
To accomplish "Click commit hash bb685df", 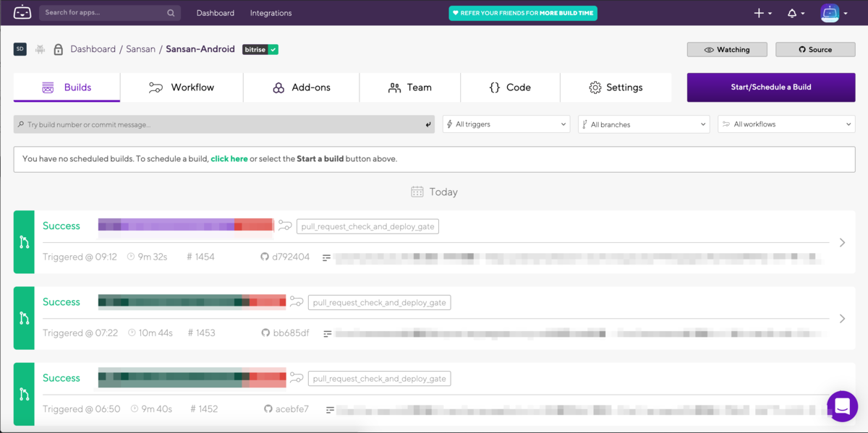I will (291, 333).
